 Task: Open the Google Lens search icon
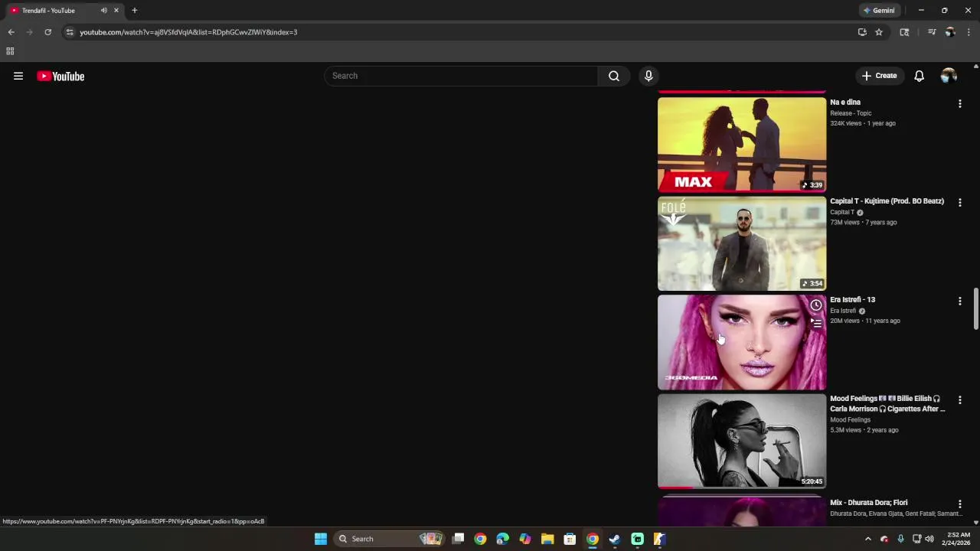(x=904, y=32)
